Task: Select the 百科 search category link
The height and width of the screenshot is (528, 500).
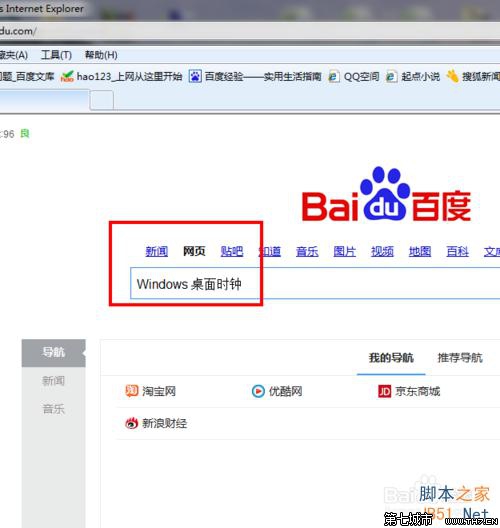Action: pos(457,251)
